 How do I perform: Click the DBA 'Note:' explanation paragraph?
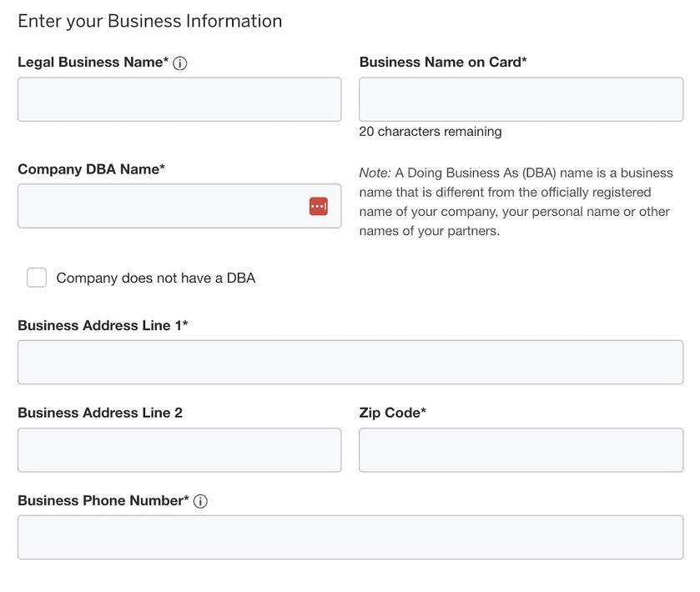point(516,202)
